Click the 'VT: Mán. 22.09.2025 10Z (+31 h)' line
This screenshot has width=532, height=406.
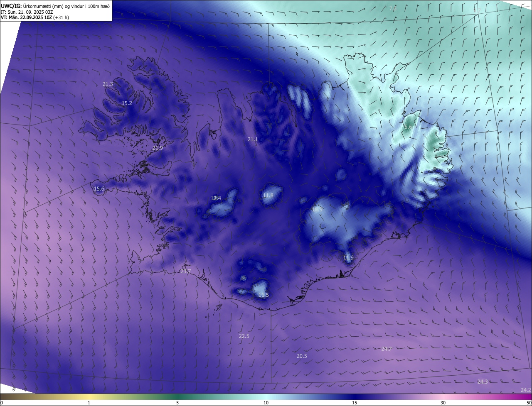point(34,17)
